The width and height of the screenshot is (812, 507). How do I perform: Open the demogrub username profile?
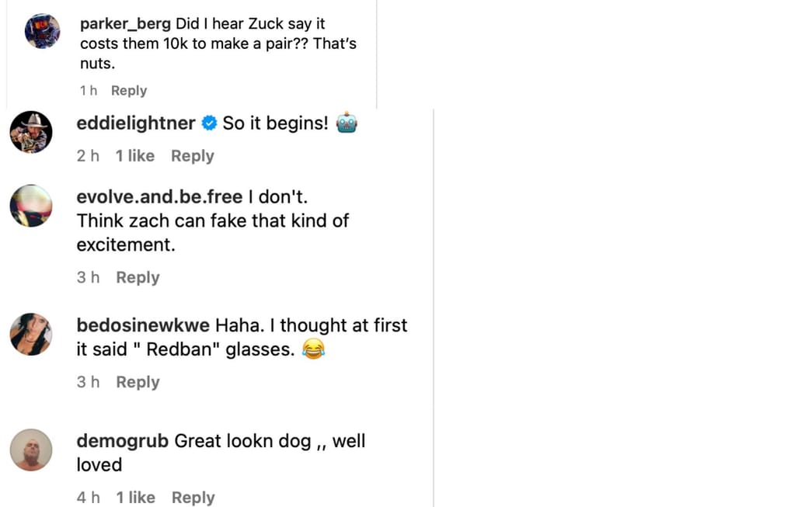[122, 440]
